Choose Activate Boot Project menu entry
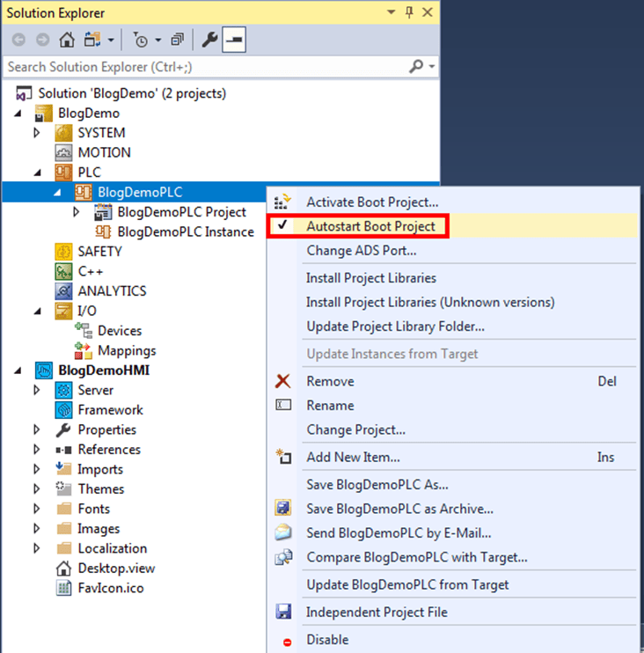 point(371,202)
